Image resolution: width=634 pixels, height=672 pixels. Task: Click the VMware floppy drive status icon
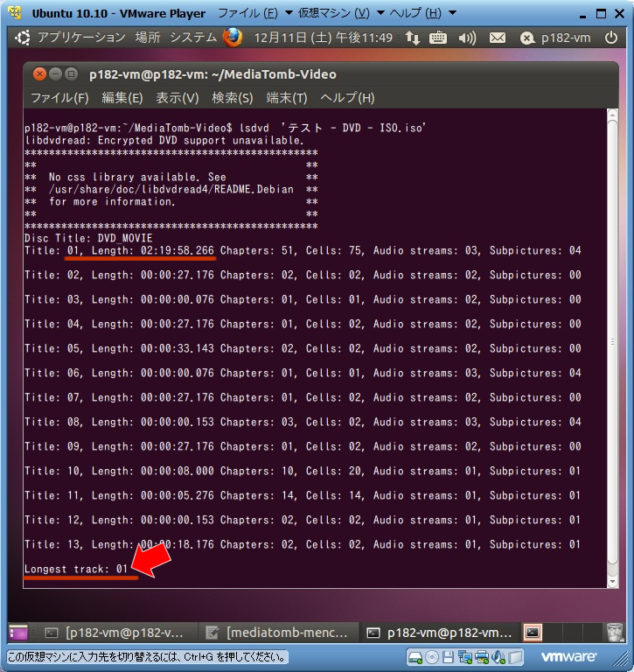click(449, 657)
